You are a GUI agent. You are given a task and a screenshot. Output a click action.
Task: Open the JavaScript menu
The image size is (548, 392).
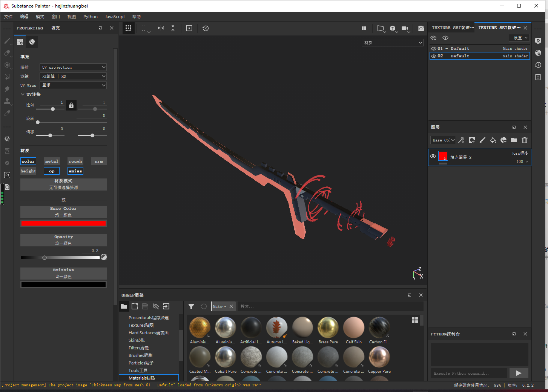click(115, 17)
